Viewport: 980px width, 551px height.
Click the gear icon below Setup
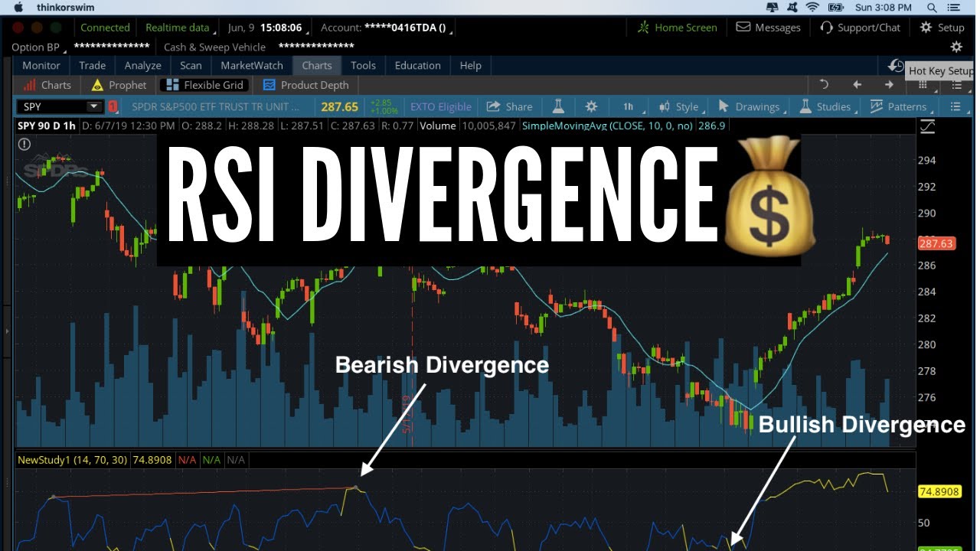[x=956, y=47]
